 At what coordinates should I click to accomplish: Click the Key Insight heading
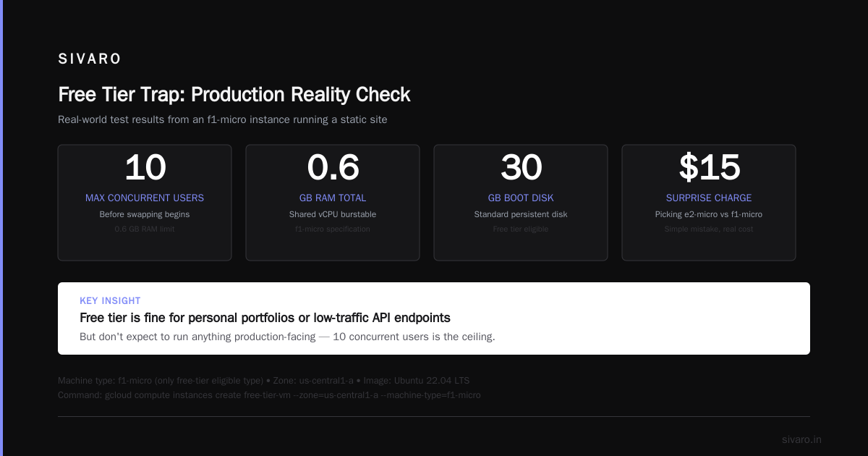tap(110, 300)
